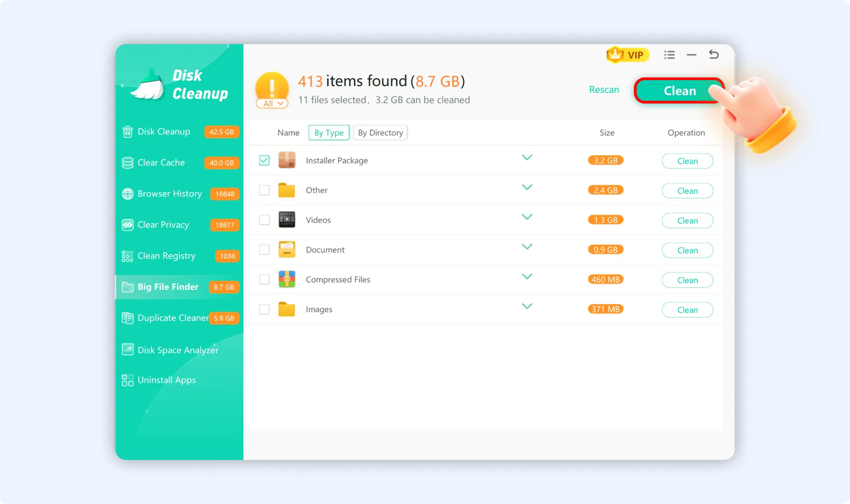Click the Rescan link

click(604, 90)
